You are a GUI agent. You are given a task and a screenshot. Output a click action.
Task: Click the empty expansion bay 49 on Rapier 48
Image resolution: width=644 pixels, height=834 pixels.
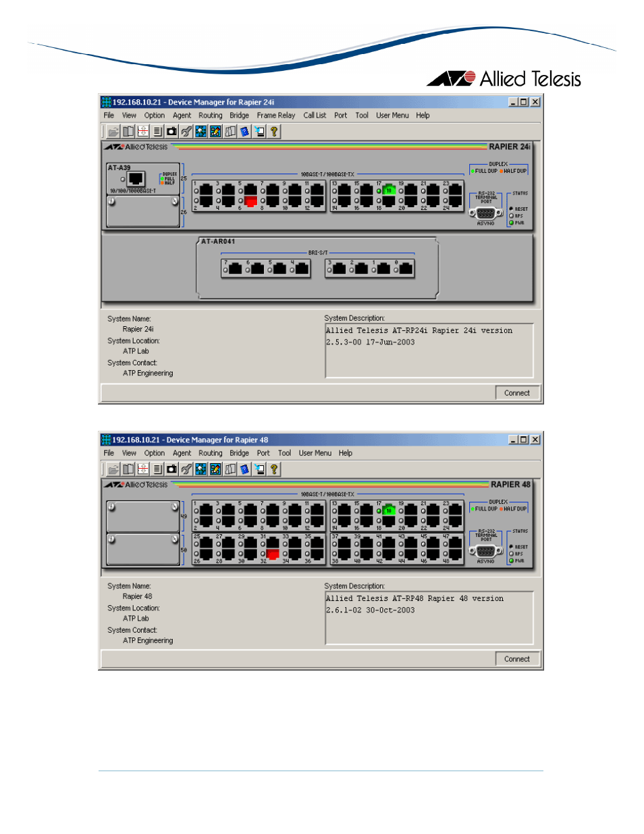point(142,517)
